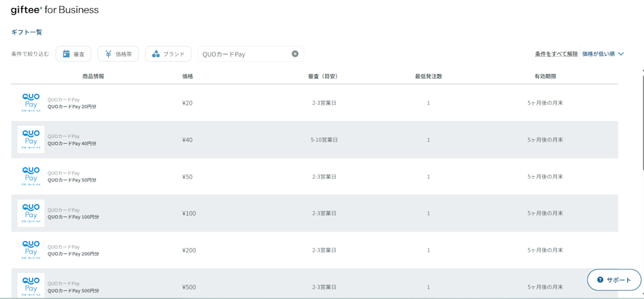The image size is (644, 299).
Task: Click the ¥100 price cell
Action: coord(189,214)
